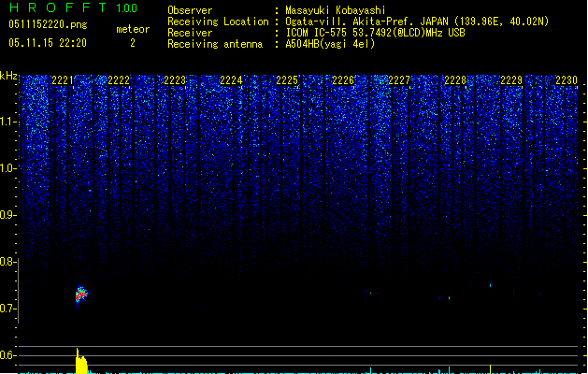Click the ICOM IC-575 receiver description
The width and height of the screenshot is (588, 374).
click(375, 33)
